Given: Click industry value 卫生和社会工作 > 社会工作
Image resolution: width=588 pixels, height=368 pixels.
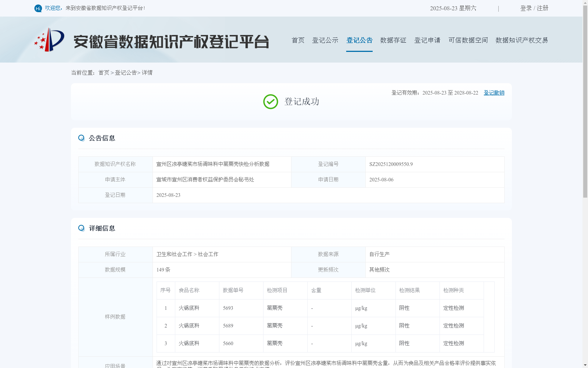Looking at the screenshot, I should coord(187,254).
